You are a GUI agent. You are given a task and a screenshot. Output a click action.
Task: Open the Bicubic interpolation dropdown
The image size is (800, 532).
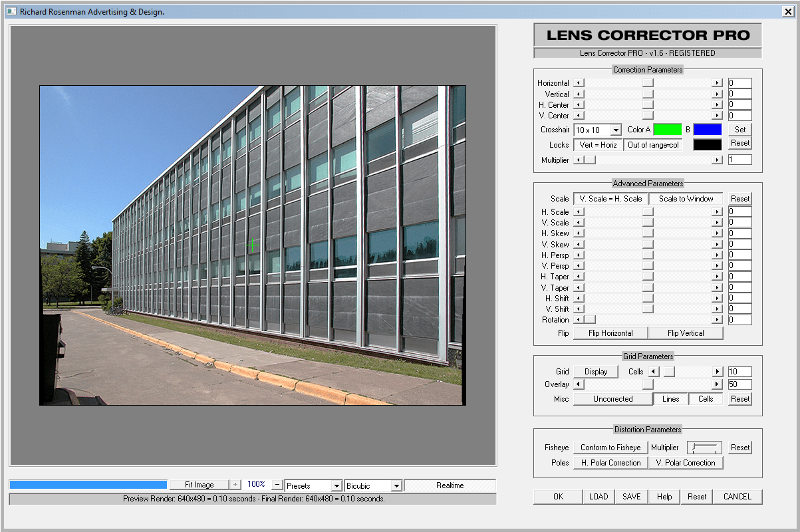point(372,485)
